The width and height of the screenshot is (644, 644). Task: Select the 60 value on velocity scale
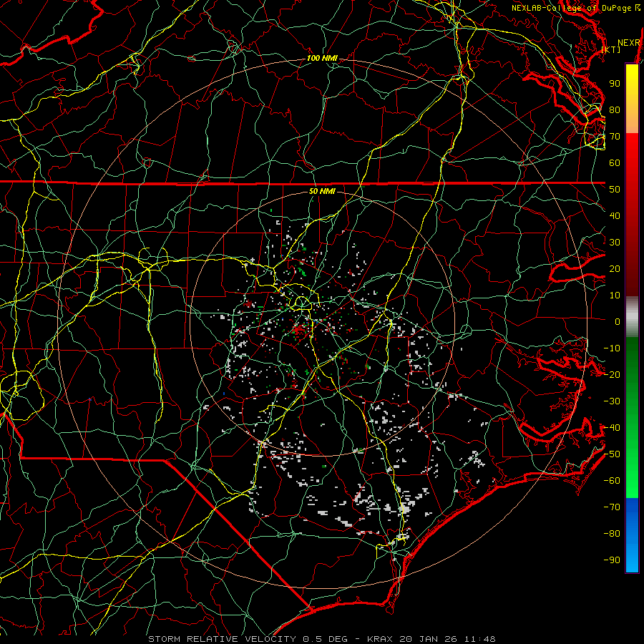pyautogui.click(x=615, y=163)
